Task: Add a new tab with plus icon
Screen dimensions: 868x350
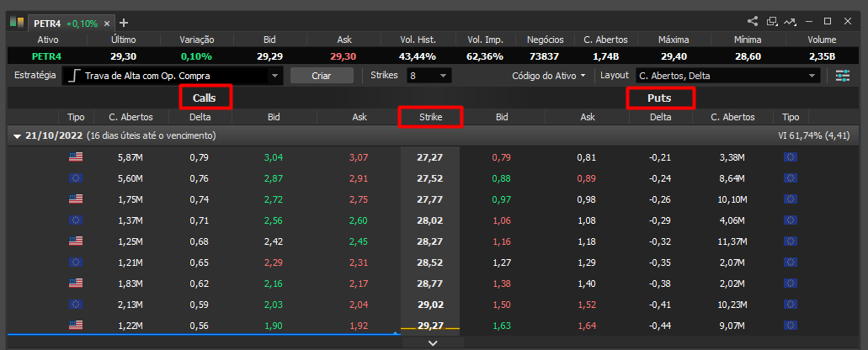Action: (124, 24)
